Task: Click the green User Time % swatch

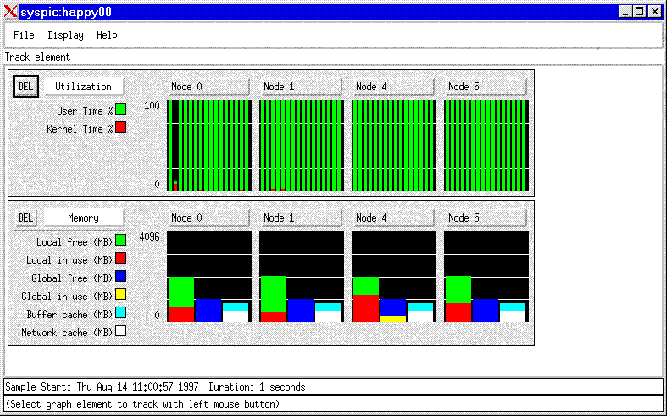Action: coord(120,109)
